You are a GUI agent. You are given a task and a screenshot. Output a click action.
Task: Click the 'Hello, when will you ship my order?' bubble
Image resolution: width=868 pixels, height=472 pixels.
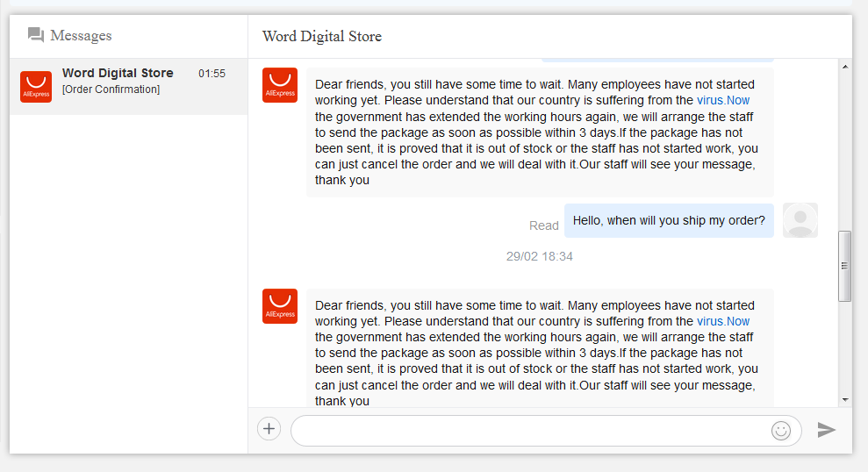pos(669,220)
